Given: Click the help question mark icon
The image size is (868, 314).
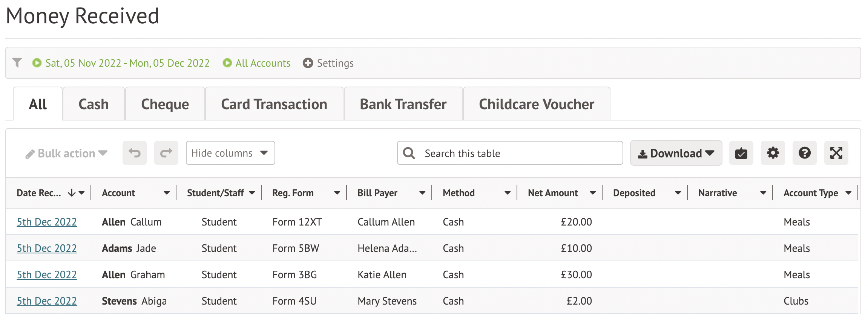Looking at the screenshot, I should (804, 153).
